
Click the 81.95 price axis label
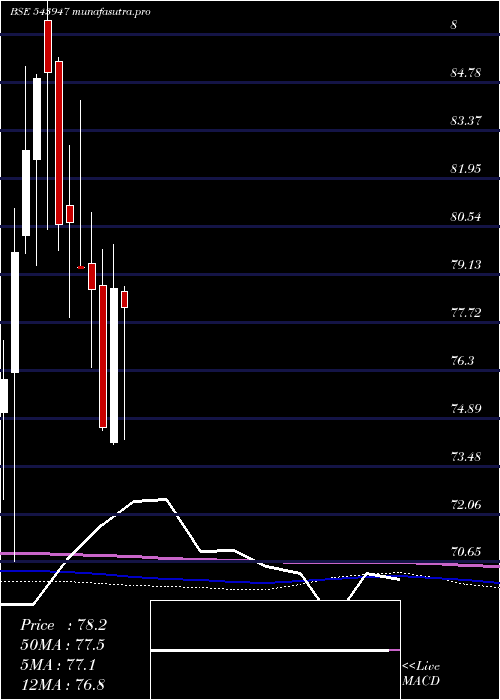466,169
